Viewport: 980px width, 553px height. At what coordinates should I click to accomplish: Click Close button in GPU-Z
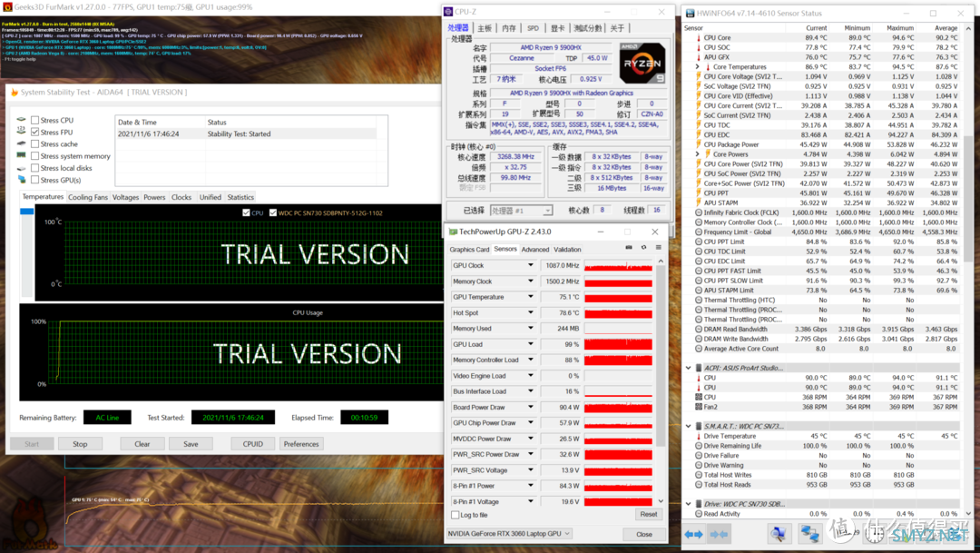coord(643,534)
